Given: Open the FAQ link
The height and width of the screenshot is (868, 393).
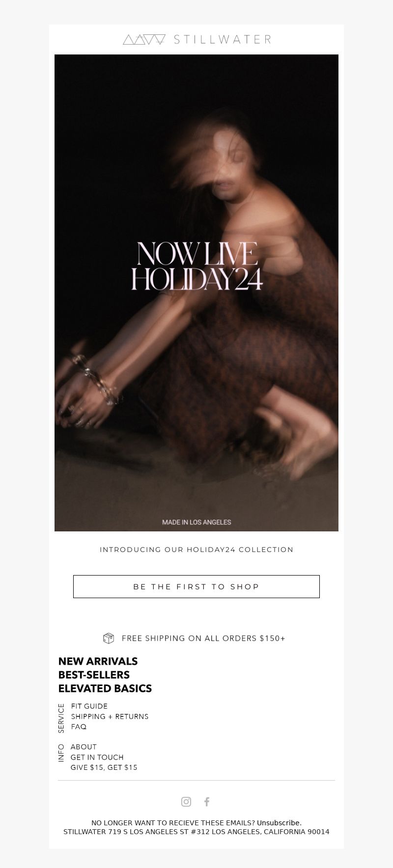Looking at the screenshot, I should 79,727.
